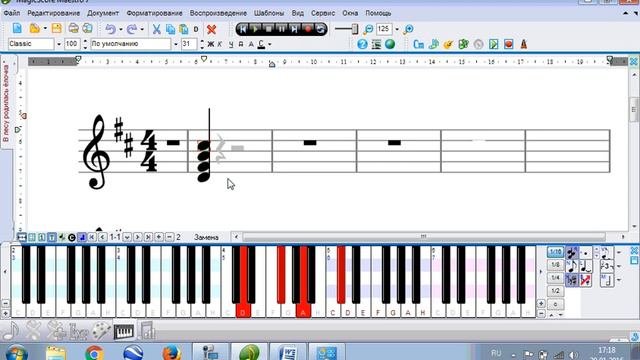The width and height of the screenshot is (640, 360).
Task: Toggle italic formatting К
Action: 220,44
